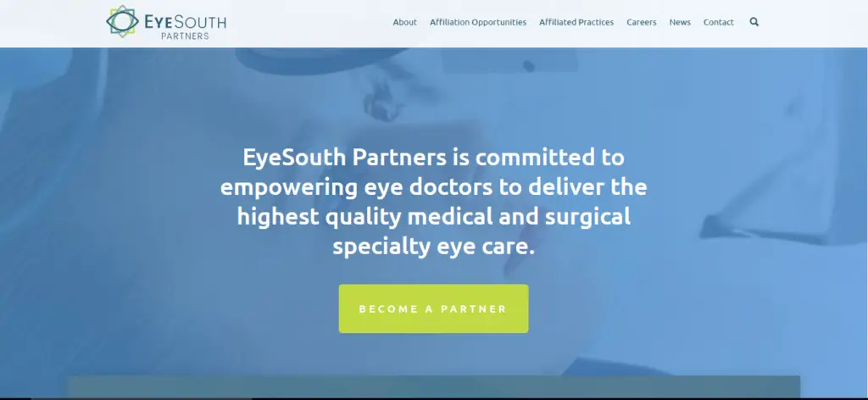Click the headline line 'highest quality medical and surgical'
Viewport: 868px width, 400px height.
pyautogui.click(x=433, y=216)
